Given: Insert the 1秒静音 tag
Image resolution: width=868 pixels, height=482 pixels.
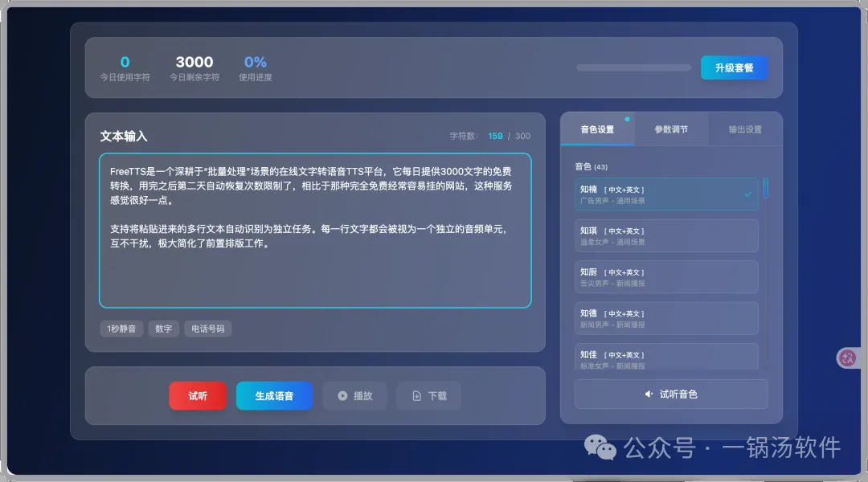Looking at the screenshot, I should 122,329.
